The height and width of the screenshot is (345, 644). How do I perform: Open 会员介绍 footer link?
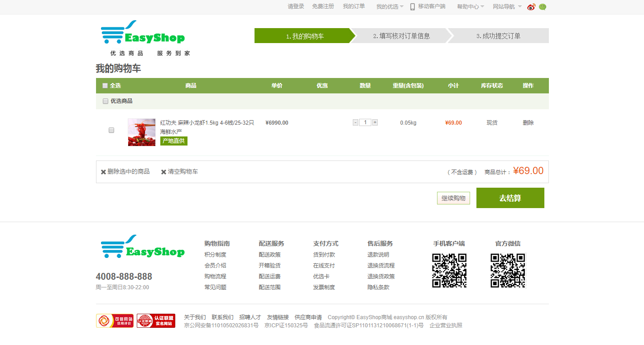point(215,266)
